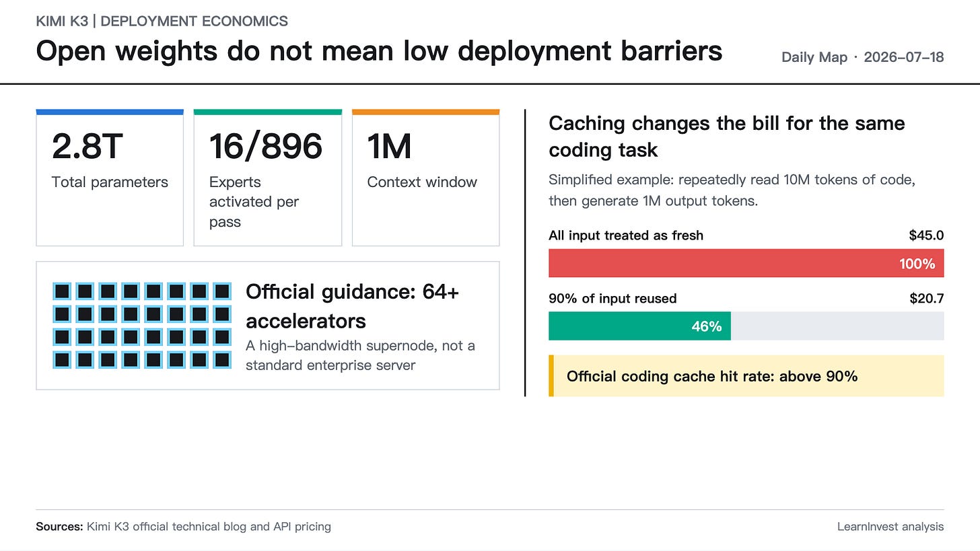Click the 'Daily Map · 2026-07-18' date label
980x551 pixels.
(862, 57)
